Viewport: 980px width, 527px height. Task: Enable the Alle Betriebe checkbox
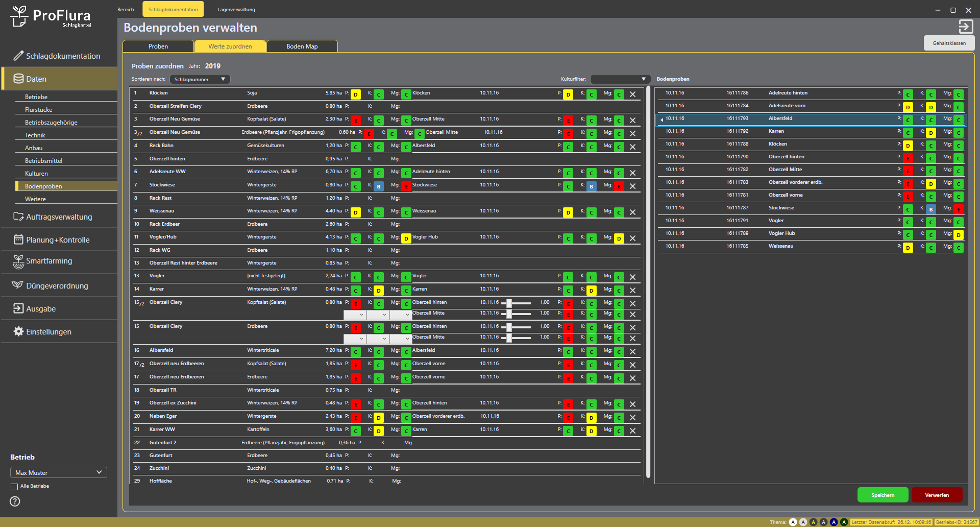click(14, 487)
